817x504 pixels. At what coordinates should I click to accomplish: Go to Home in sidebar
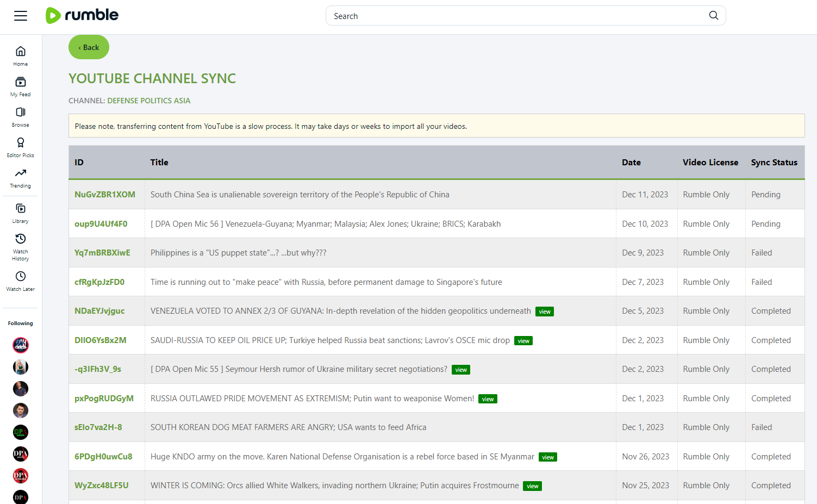point(21,56)
